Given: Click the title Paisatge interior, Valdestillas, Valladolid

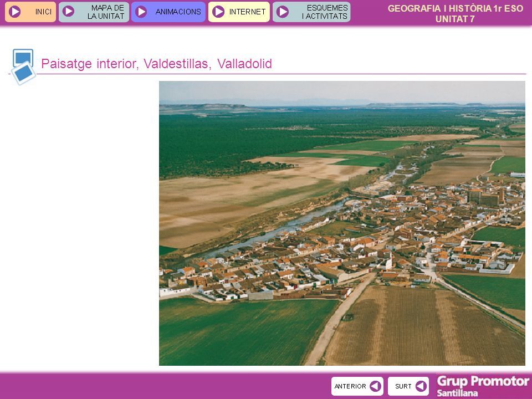Looking at the screenshot, I should click(x=156, y=64).
